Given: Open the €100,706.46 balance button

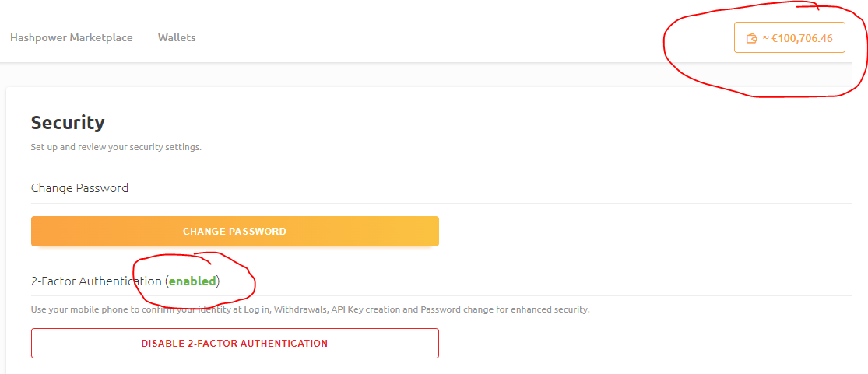Looking at the screenshot, I should 789,37.
